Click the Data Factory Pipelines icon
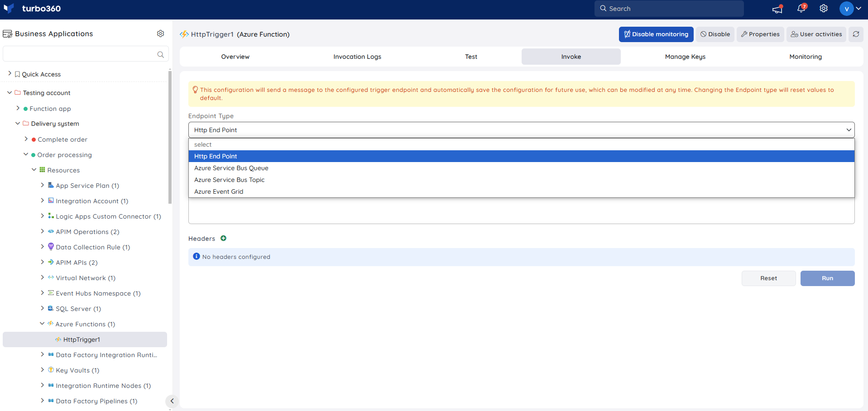This screenshot has width=868, height=411. click(x=51, y=401)
